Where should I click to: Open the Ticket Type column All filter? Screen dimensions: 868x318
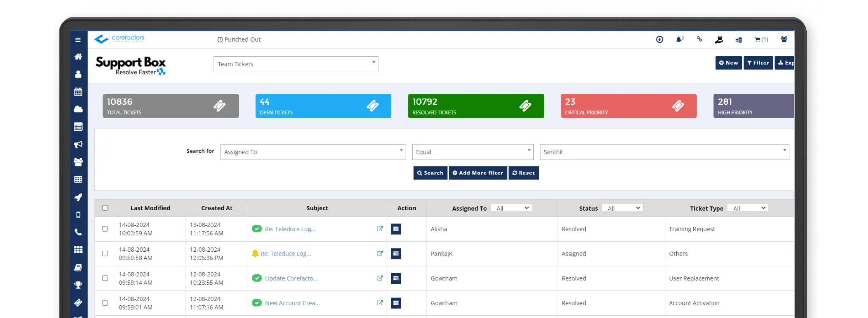748,208
